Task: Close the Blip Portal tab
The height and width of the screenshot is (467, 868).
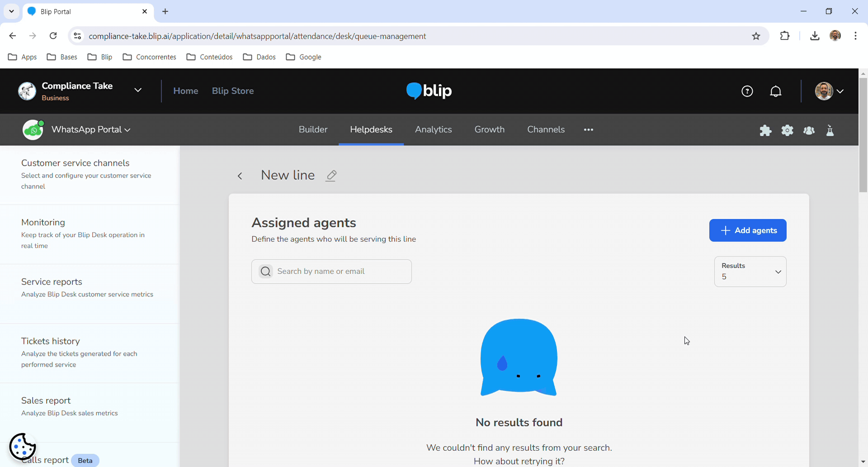Action: pos(145,11)
